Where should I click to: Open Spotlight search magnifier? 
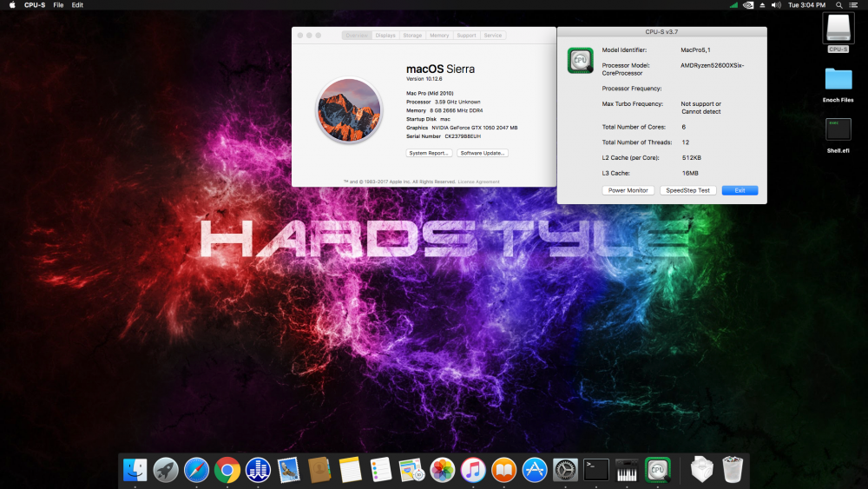pos(839,5)
